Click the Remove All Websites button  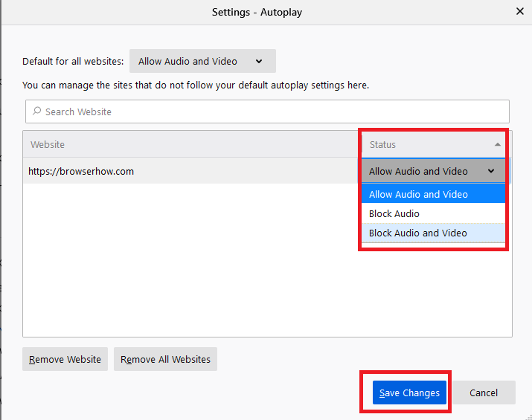[x=166, y=359]
